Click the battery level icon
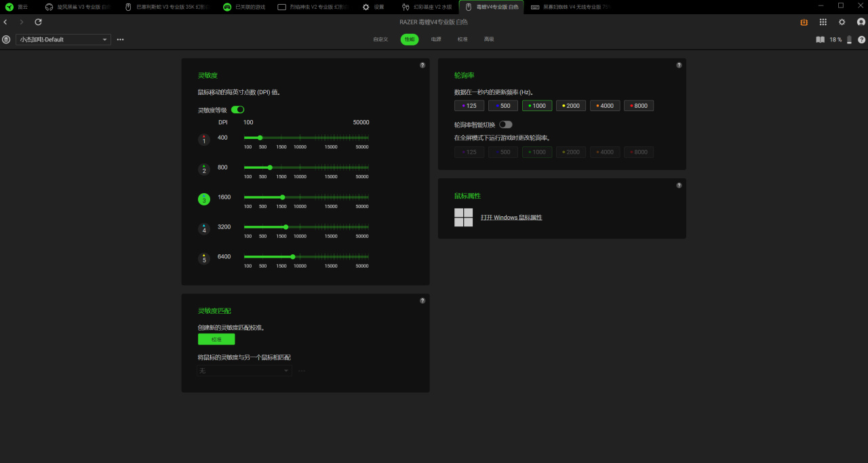868x463 pixels. click(849, 39)
